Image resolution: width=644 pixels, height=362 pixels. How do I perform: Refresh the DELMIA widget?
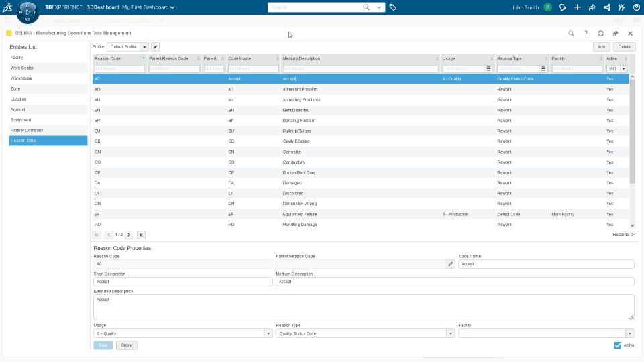tap(600, 34)
